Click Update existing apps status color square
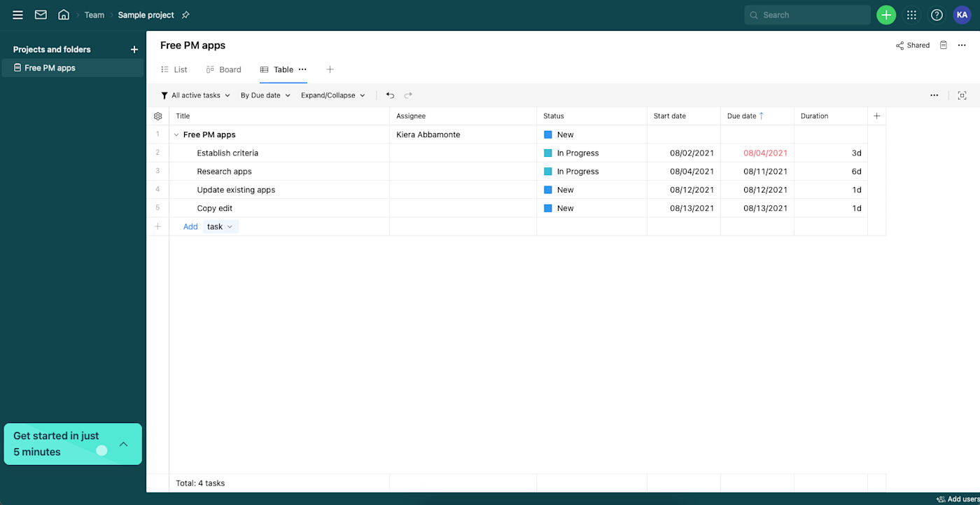980x505 pixels. tap(548, 190)
